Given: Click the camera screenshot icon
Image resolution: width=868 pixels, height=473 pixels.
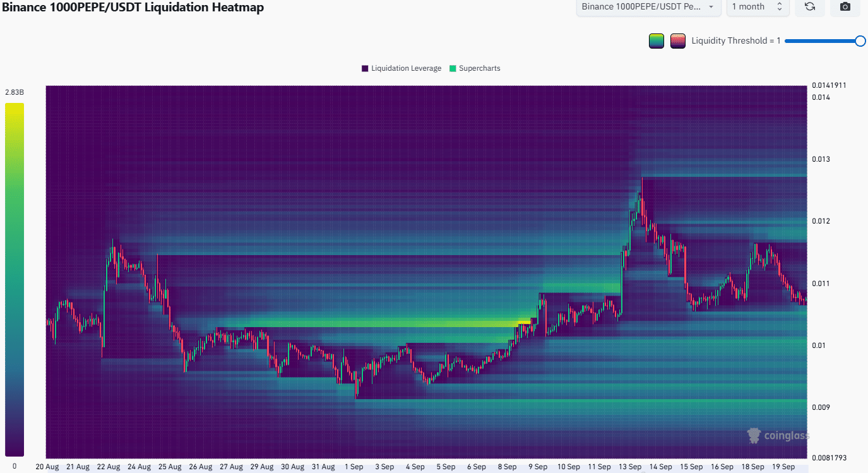Looking at the screenshot, I should point(845,7).
